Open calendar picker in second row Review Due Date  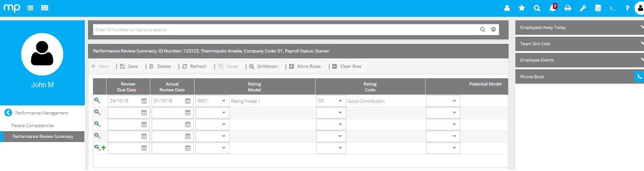(x=144, y=113)
